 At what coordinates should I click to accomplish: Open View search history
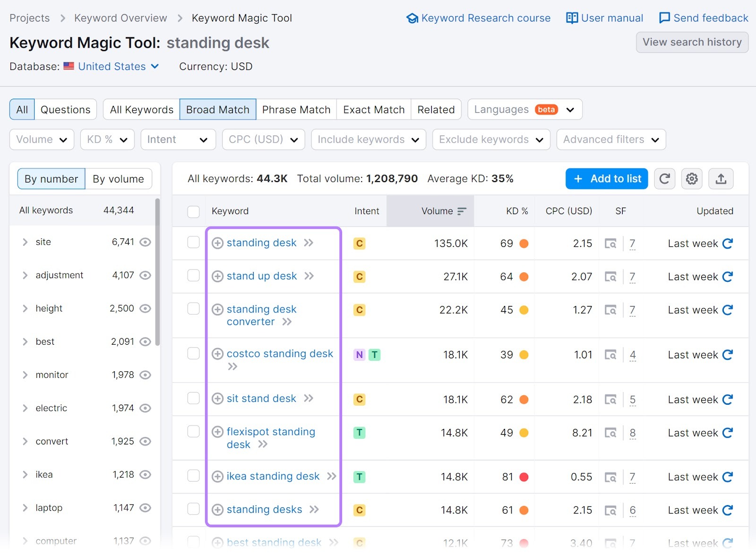691,42
